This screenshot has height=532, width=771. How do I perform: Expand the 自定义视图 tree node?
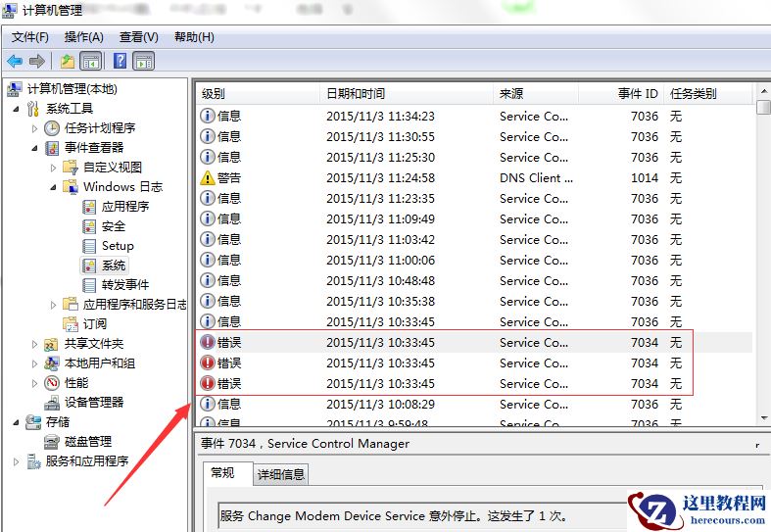[x=53, y=168]
